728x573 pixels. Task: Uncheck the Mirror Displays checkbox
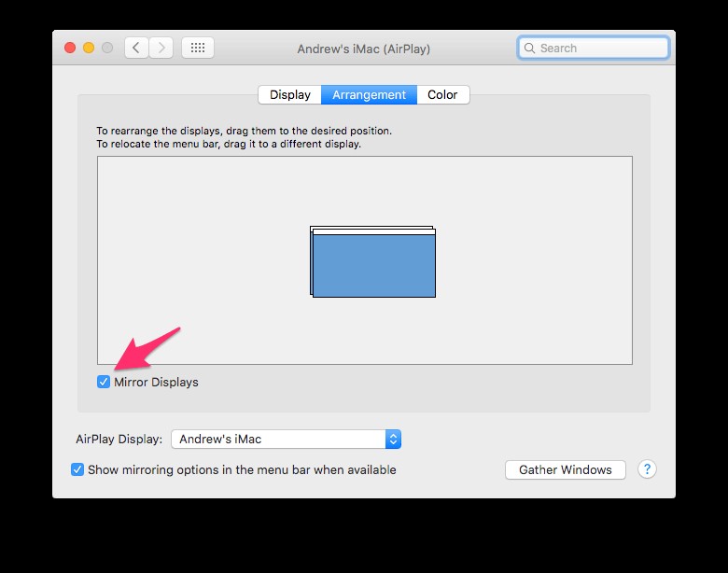104,382
